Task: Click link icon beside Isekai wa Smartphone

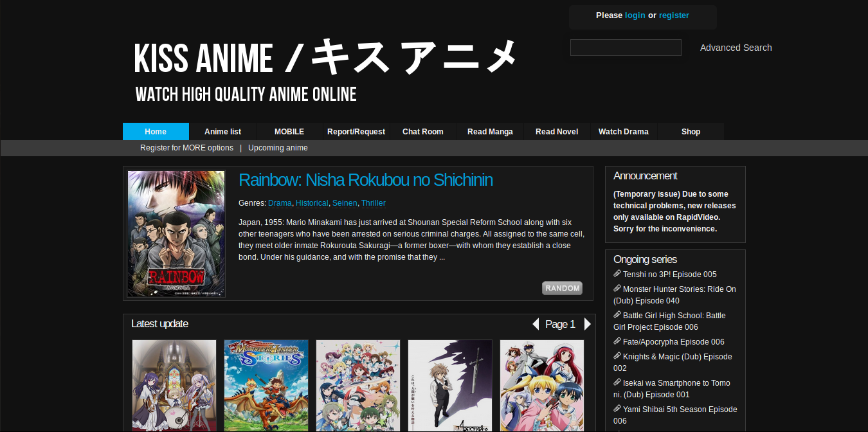Action: click(x=617, y=382)
